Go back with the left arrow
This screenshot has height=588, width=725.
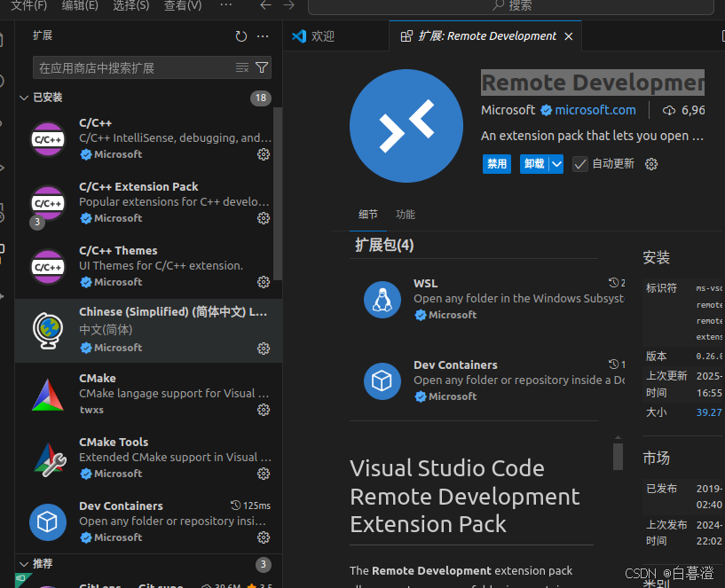pos(265,5)
